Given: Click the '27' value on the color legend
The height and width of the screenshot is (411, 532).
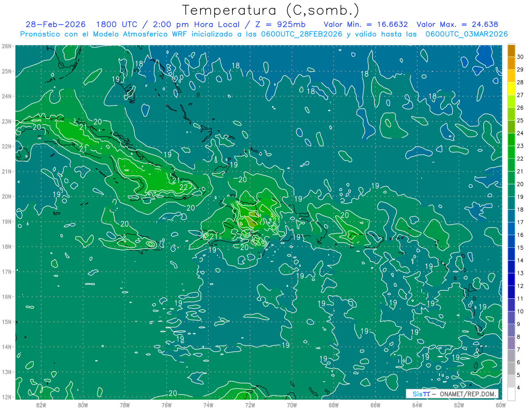Looking at the screenshot, I should click(x=520, y=95).
